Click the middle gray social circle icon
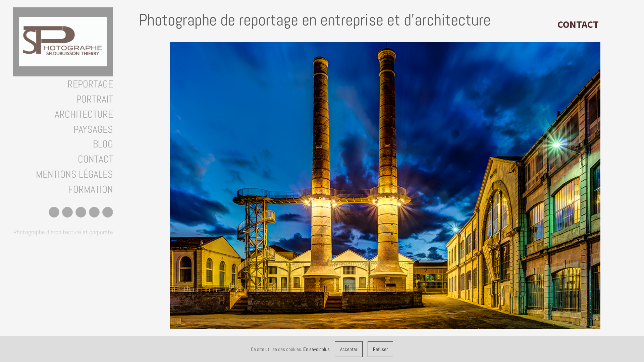Viewport: 644px width, 362px height. click(81, 212)
